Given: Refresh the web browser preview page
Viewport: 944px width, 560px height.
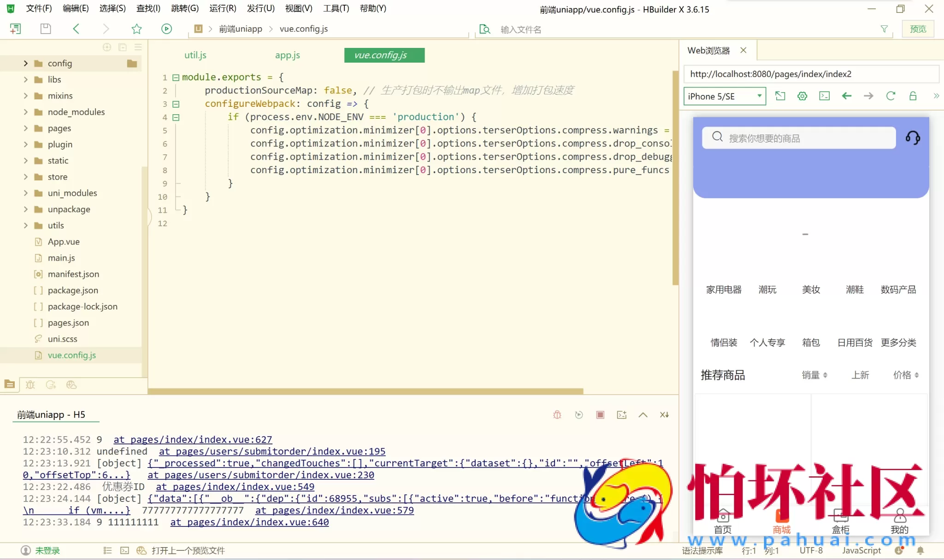Looking at the screenshot, I should pos(891,96).
